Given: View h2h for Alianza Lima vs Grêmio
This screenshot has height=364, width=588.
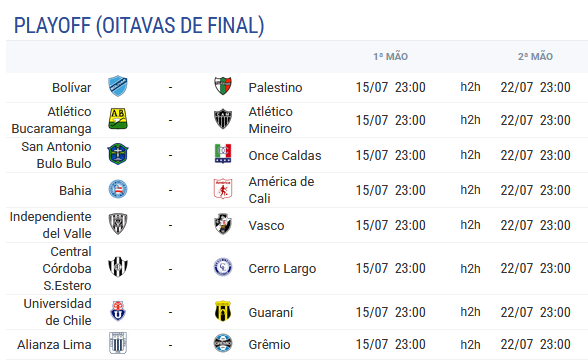Looking at the screenshot, I should (x=470, y=345).
